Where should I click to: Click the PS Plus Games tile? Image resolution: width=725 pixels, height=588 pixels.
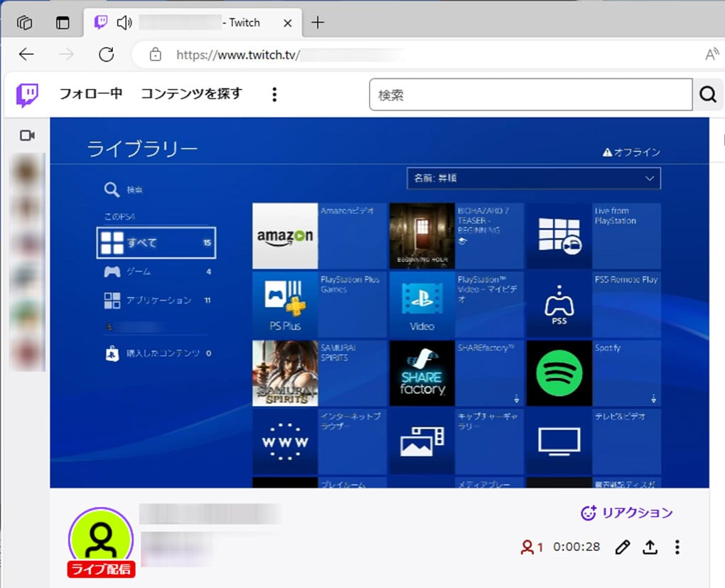coord(319,304)
